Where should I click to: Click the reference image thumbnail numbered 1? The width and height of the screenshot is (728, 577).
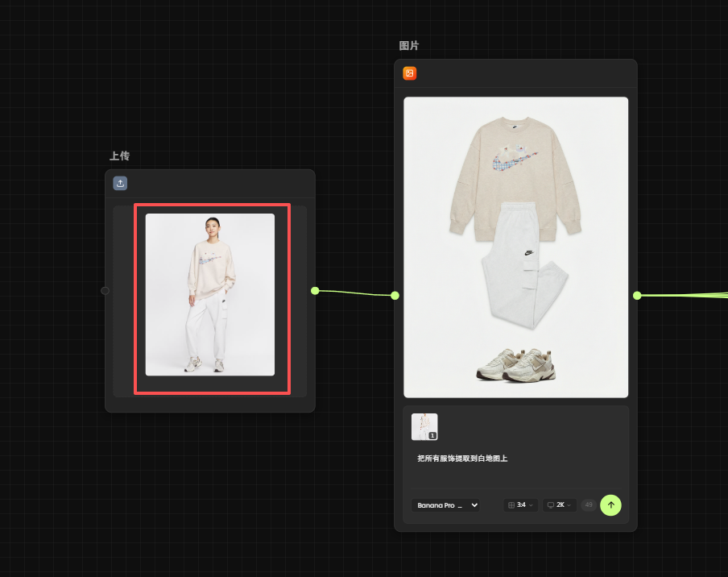[x=424, y=426]
